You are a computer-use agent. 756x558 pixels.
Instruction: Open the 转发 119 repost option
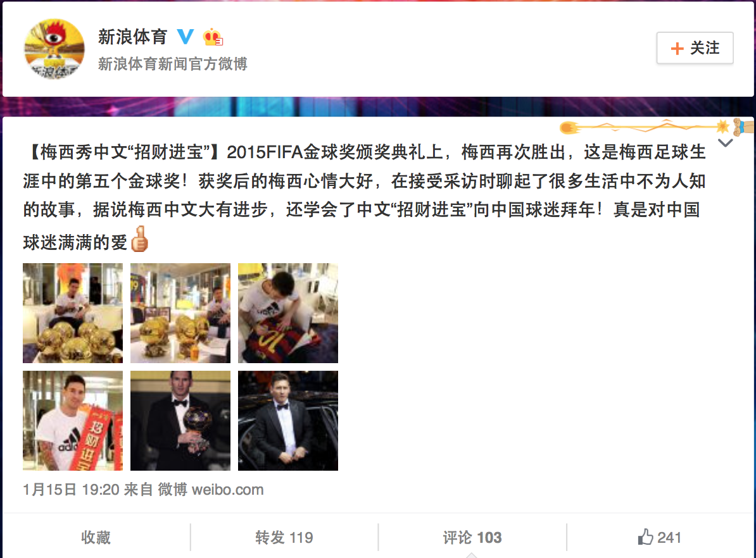coord(284,537)
